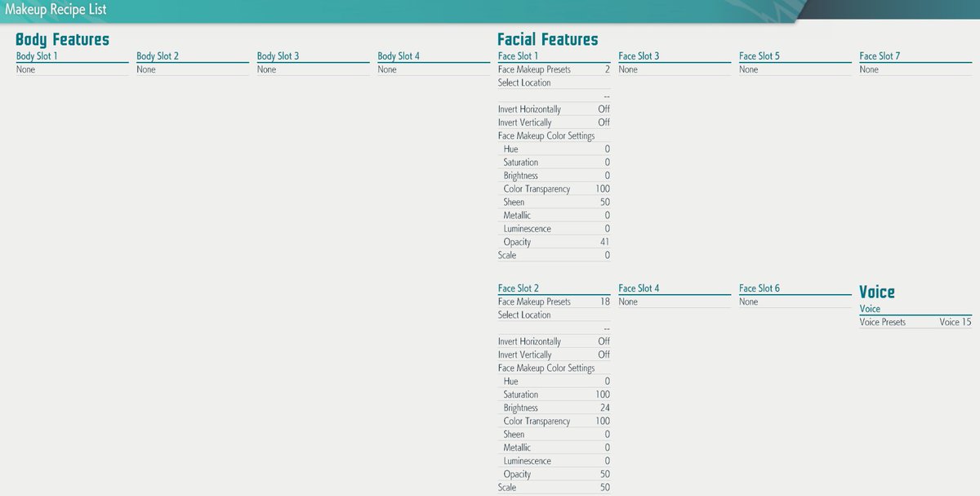Click Opacity value 41 in Face Slot 1
The width and height of the screenshot is (980, 496).
[x=604, y=242]
